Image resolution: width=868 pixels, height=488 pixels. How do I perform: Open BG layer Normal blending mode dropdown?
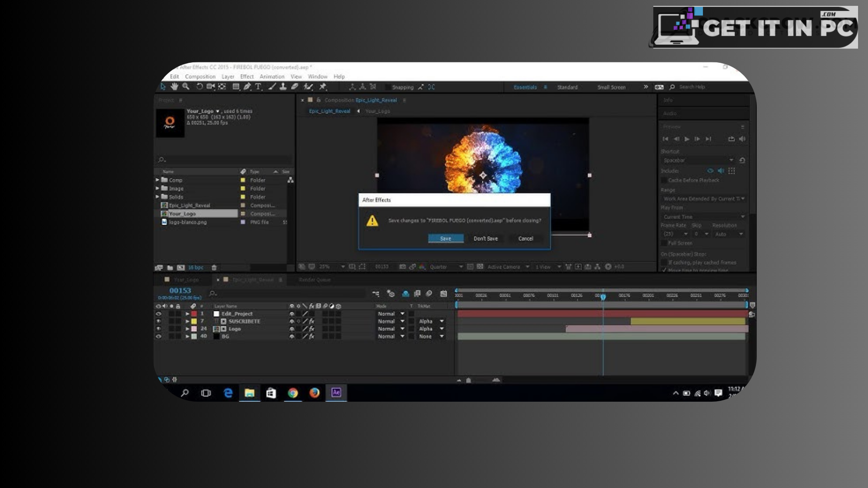[391, 337]
